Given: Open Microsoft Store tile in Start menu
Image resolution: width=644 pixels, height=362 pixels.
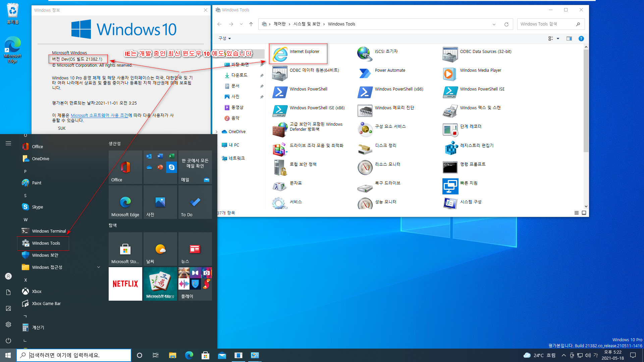Looking at the screenshot, I should tap(125, 249).
